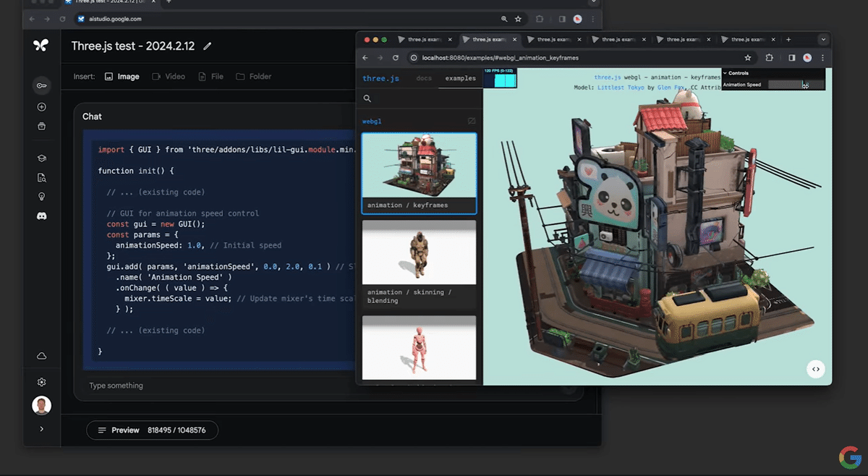This screenshot has height=476, width=868.
Task: Open extensions puzzle icon in three.js browser
Action: tap(769, 58)
